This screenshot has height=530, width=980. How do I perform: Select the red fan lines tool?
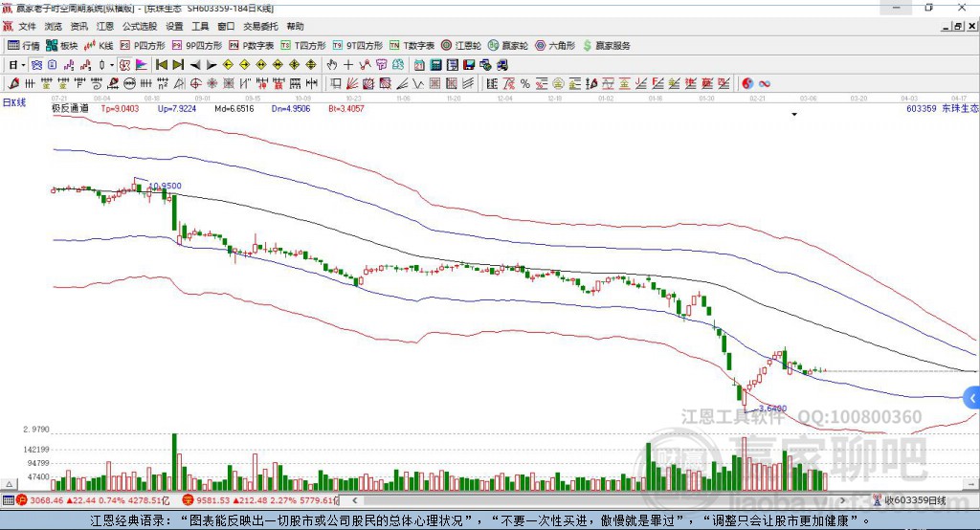tap(352, 83)
